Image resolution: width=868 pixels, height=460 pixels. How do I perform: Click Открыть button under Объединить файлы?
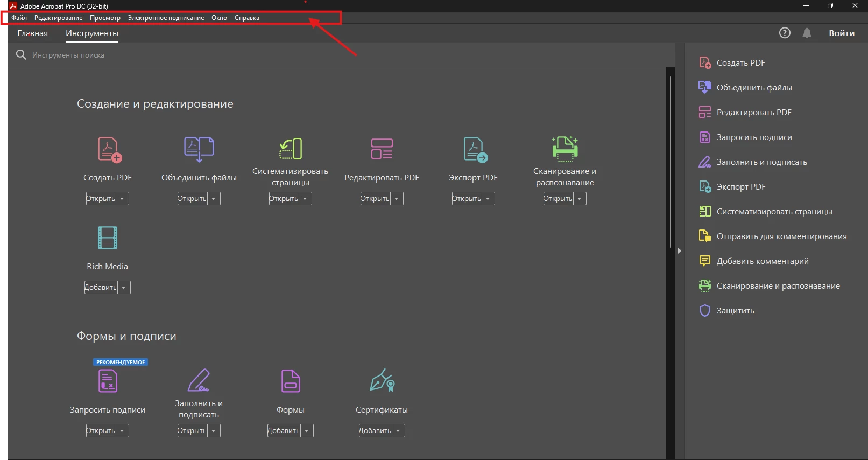coord(193,199)
